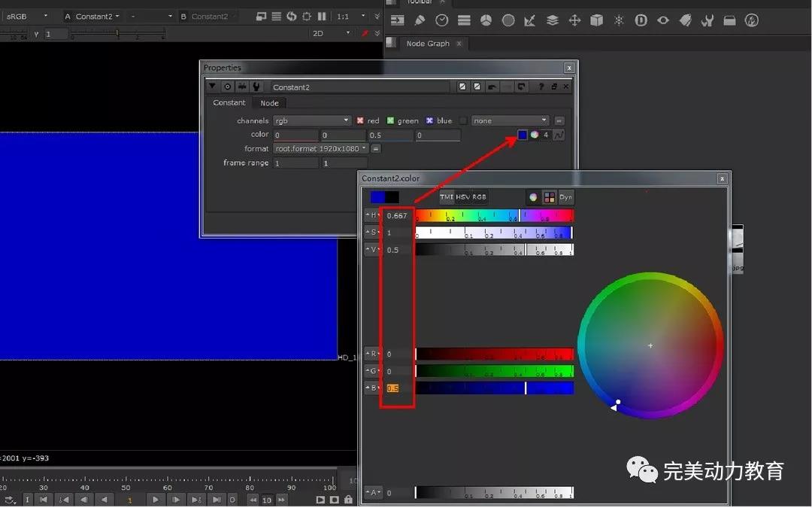
Task: Pause the viewer updating
Action: click(322, 16)
